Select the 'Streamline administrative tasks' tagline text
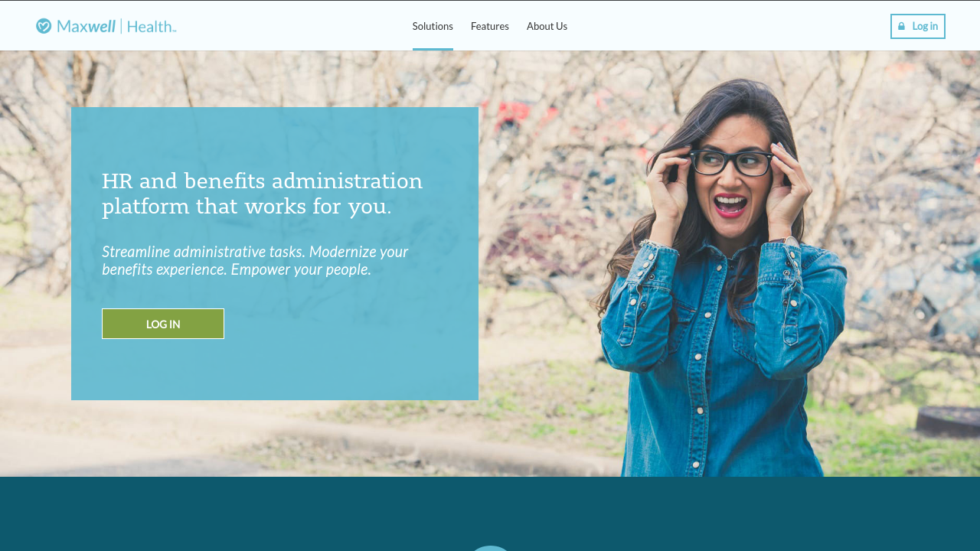 [255, 260]
